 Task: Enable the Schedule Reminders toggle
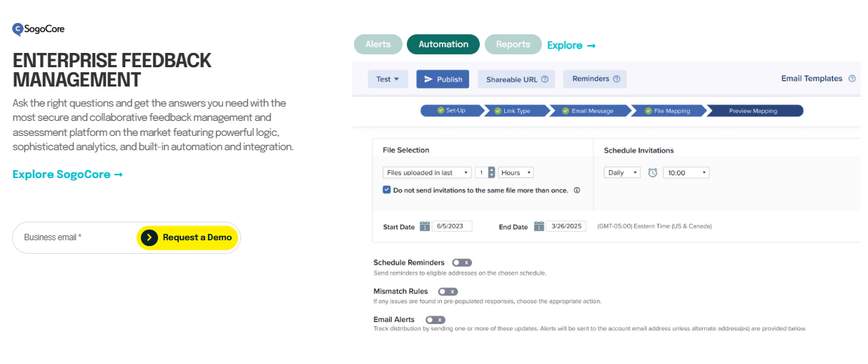tap(462, 262)
